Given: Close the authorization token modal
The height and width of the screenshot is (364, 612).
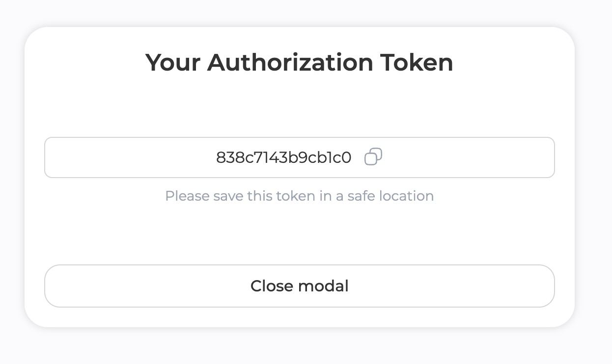Looking at the screenshot, I should [x=299, y=286].
